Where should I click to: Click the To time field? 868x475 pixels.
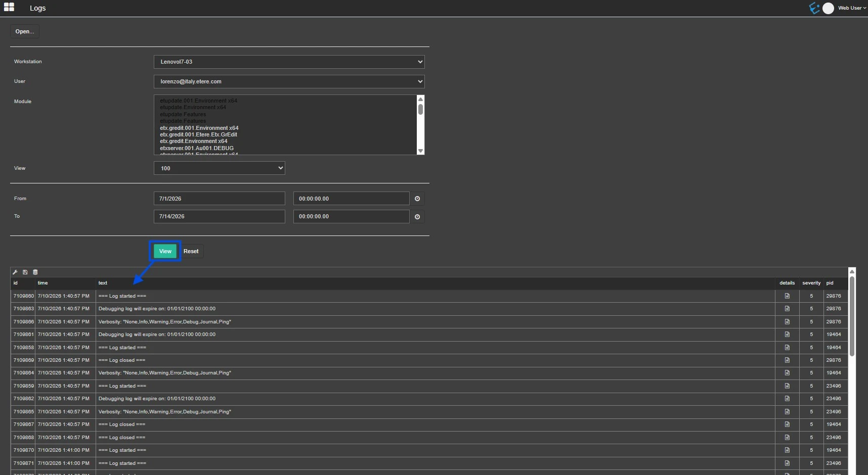351,216
